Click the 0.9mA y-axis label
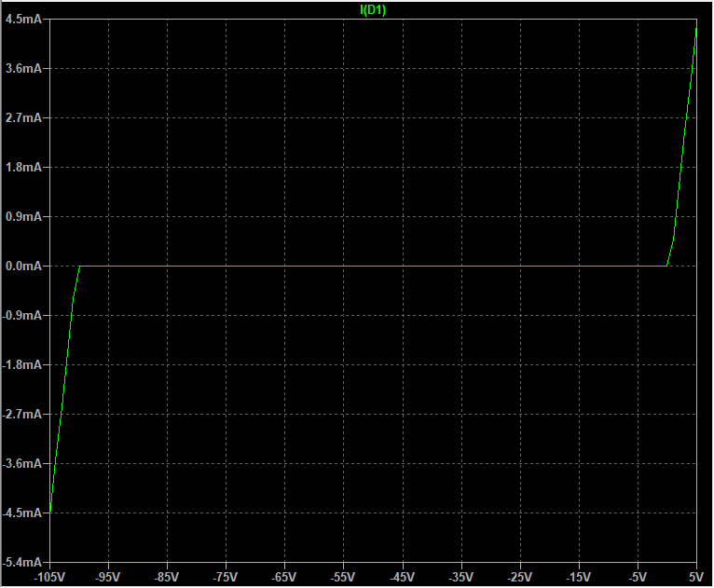Viewport: 714px width, 588px height. click(23, 216)
